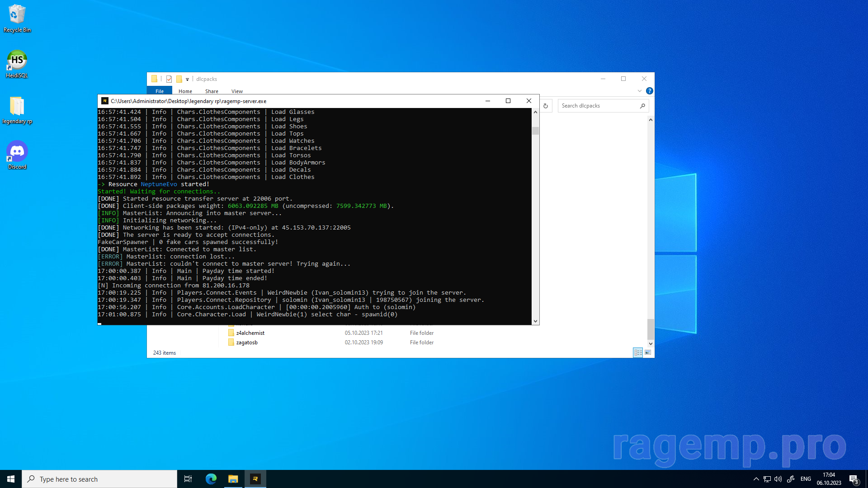Refresh the dlcpacks folder view

click(x=546, y=106)
